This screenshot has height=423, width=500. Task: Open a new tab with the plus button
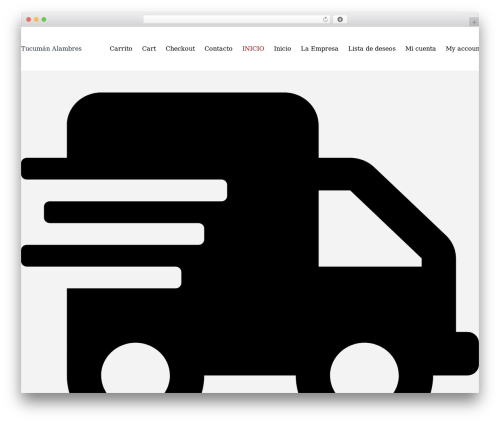point(474,22)
